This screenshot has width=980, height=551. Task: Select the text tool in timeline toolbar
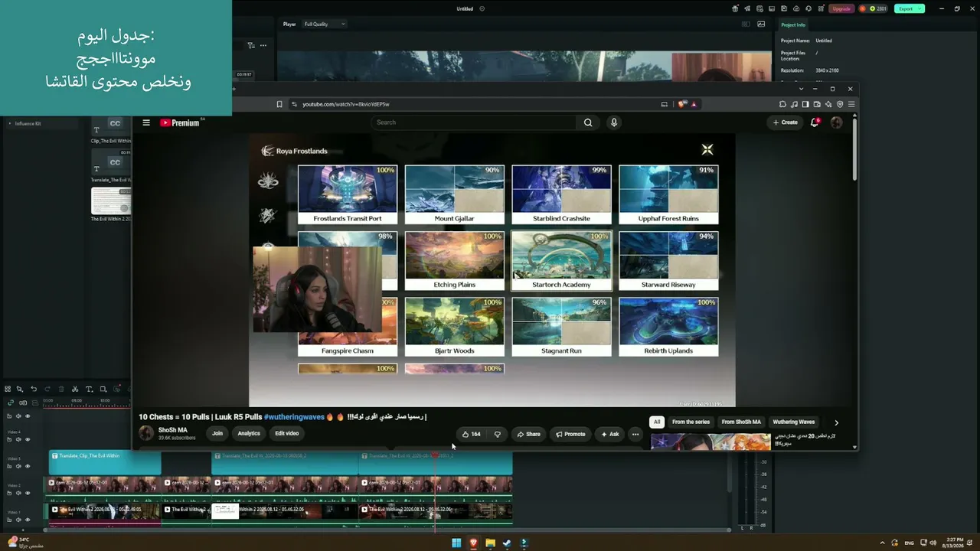point(89,389)
